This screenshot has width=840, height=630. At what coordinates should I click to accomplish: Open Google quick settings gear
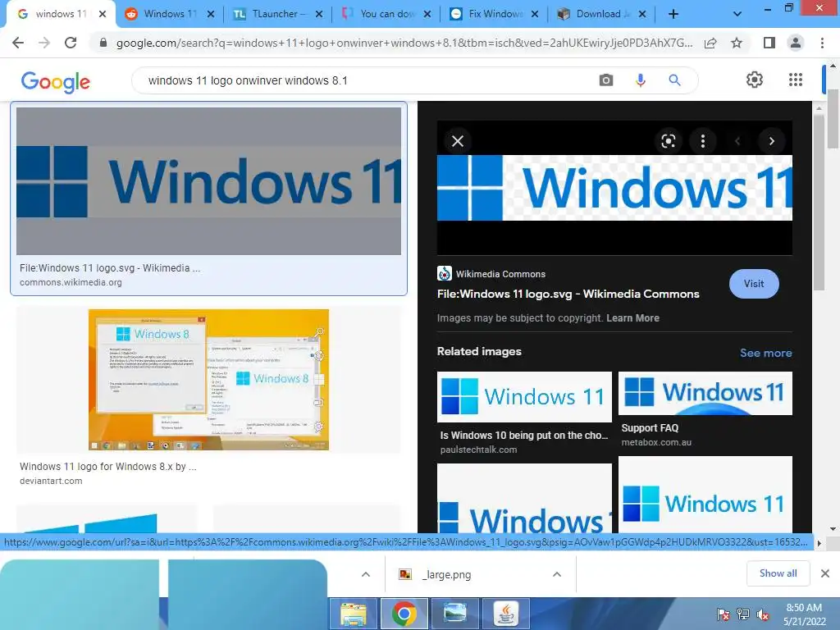click(x=755, y=80)
